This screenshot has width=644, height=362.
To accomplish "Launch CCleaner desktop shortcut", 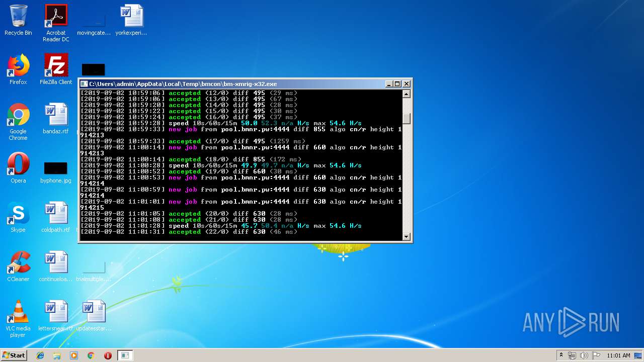I will click(x=18, y=266).
